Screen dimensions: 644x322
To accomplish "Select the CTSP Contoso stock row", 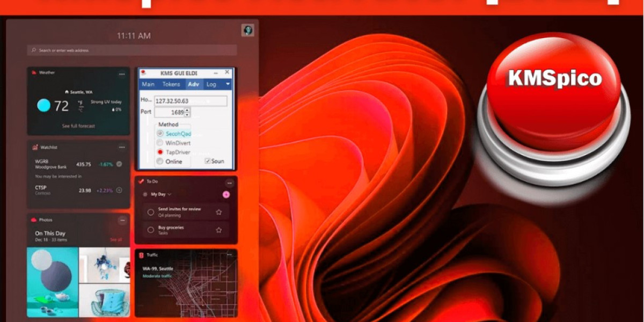I will [78, 190].
